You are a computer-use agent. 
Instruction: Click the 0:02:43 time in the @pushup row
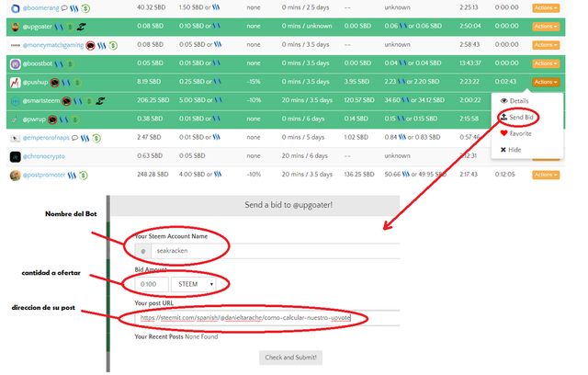click(x=505, y=82)
